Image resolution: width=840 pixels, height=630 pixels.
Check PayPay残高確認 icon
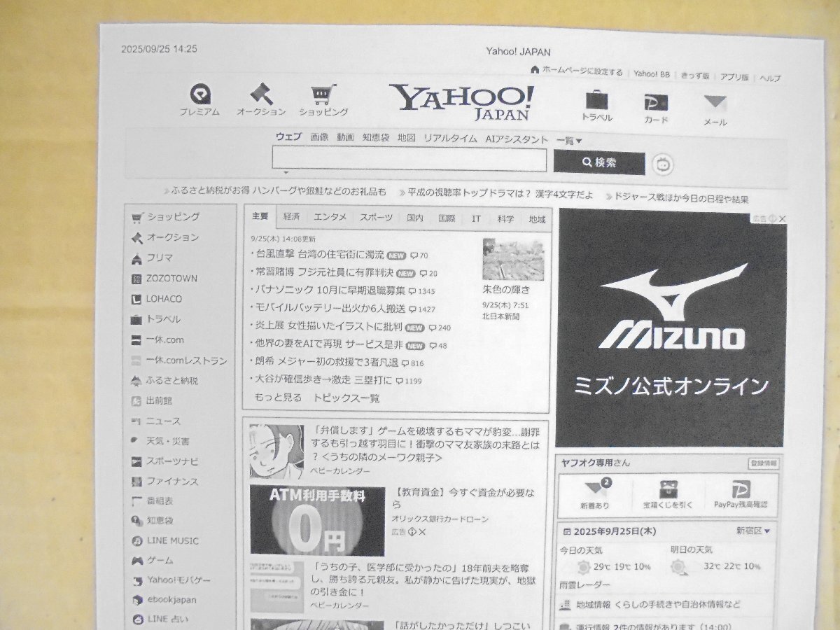pyautogui.click(x=741, y=489)
